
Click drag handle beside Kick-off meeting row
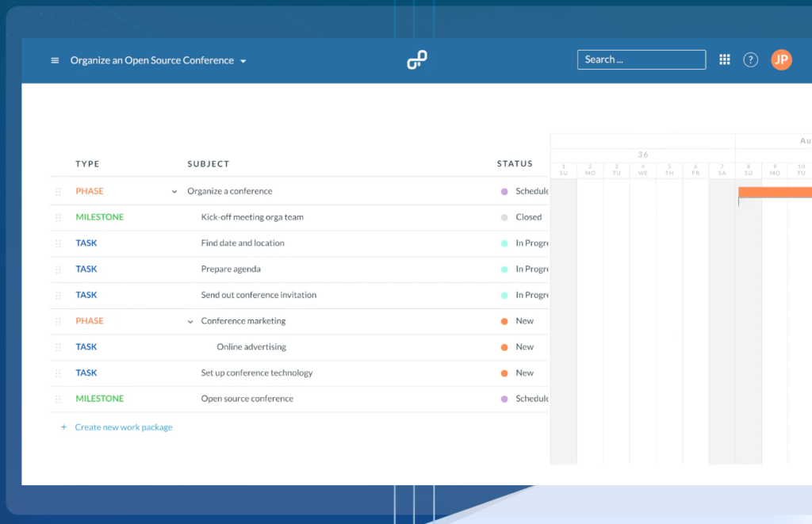tap(58, 217)
